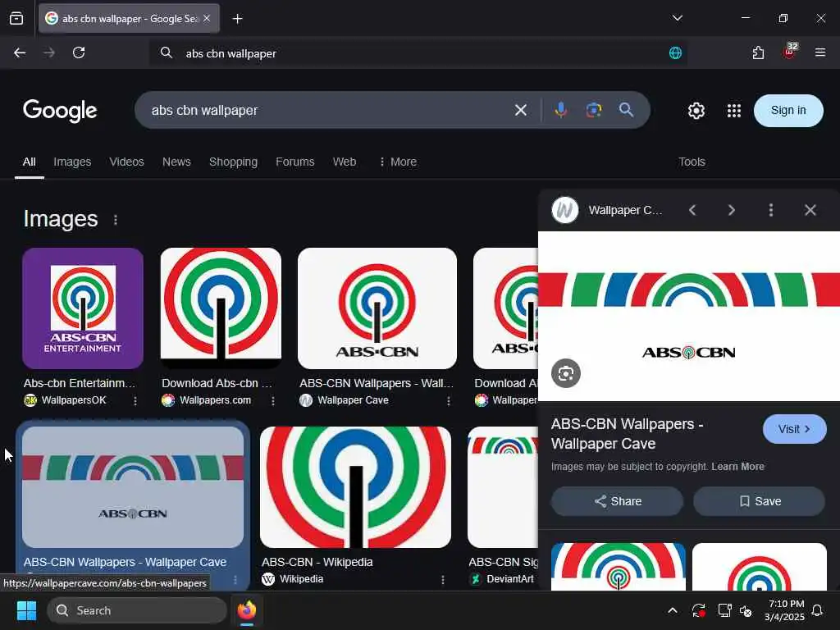Reload the current page

point(79,52)
